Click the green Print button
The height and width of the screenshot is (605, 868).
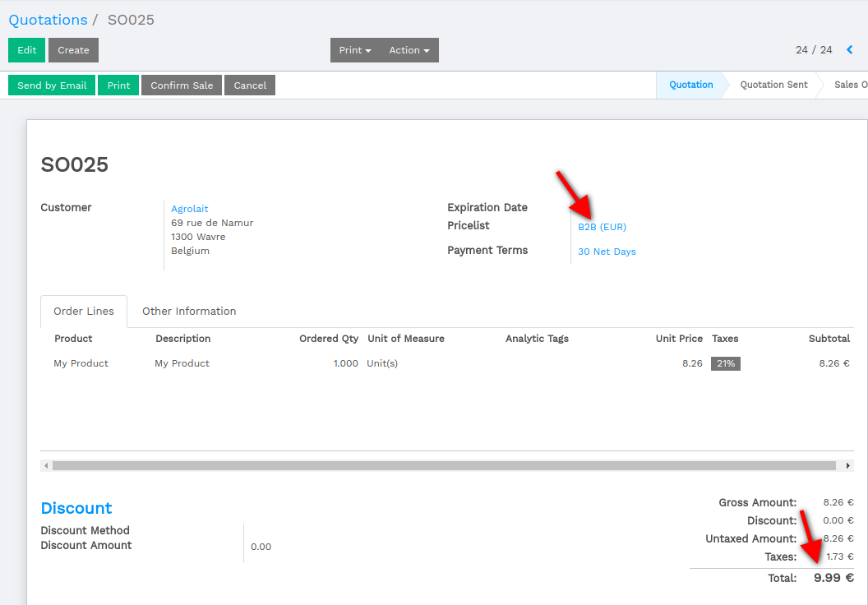(x=118, y=85)
